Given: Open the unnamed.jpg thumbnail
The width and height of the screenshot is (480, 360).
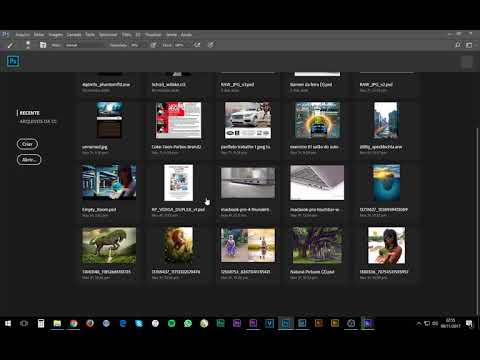Looking at the screenshot, I should point(109,120).
